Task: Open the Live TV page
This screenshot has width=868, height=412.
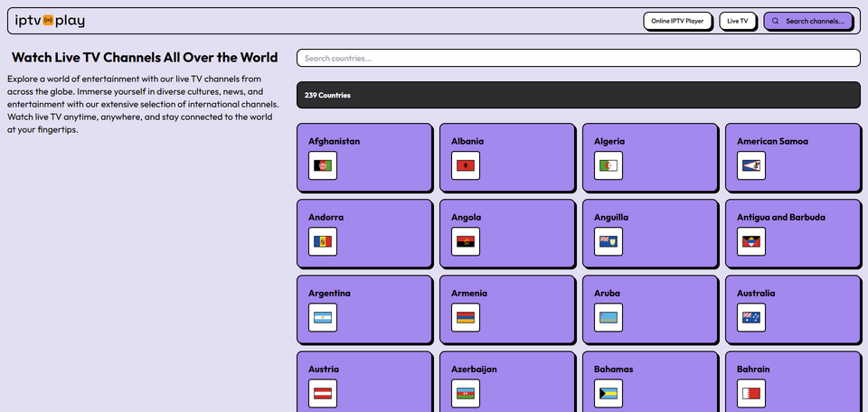Action: (x=738, y=21)
